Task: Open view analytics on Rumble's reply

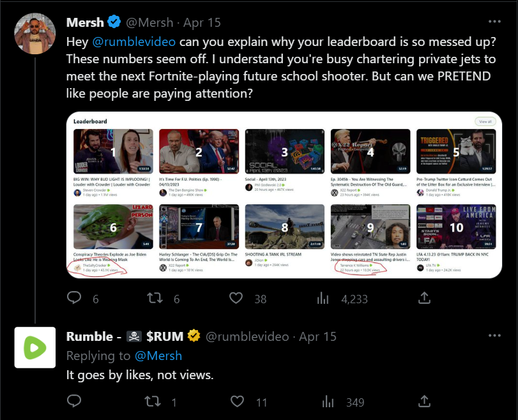Action: pyautogui.click(x=327, y=401)
